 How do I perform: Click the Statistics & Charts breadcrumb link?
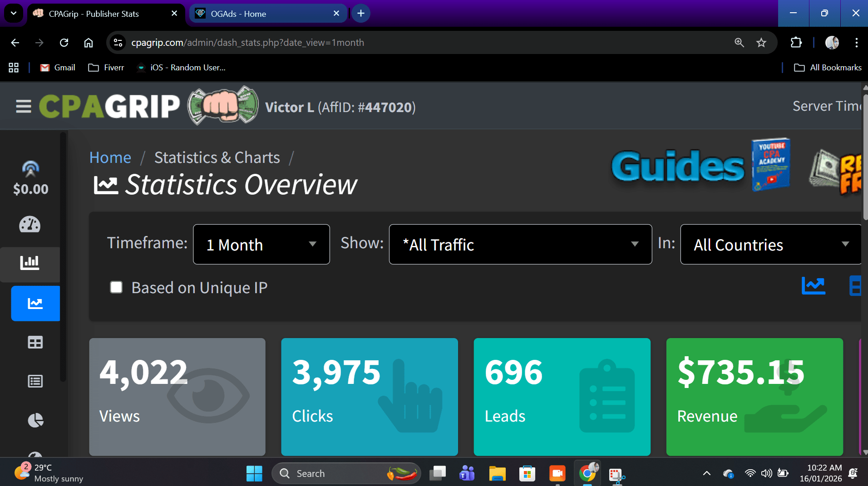pos(217,157)
